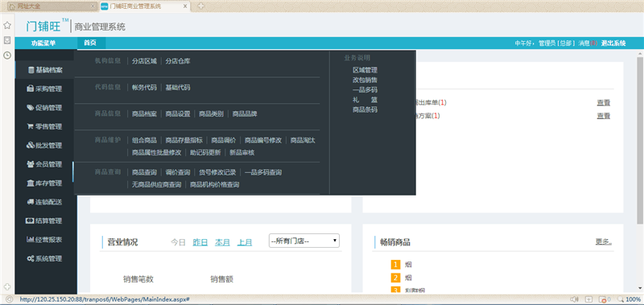Close the 门铺旺商业管理系统 tab

point(185,6)
